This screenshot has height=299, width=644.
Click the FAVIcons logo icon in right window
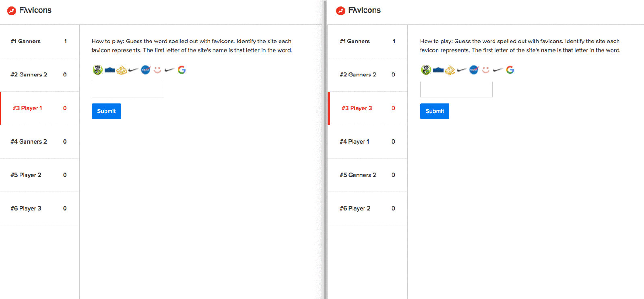341,11
